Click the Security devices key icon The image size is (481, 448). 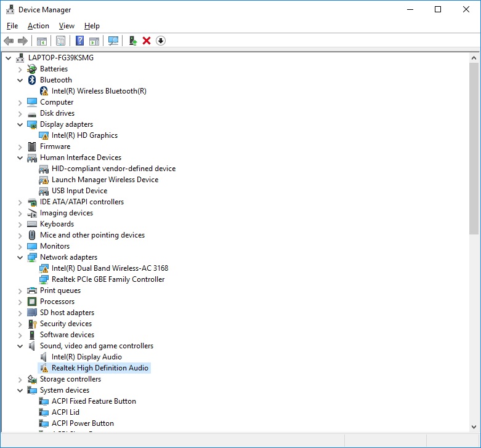[32, 324]
